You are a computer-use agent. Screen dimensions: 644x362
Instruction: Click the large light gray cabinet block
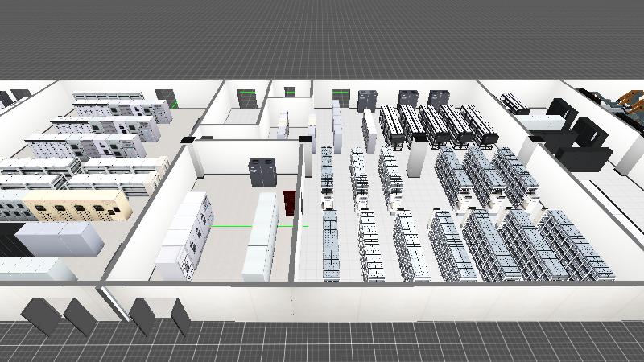60,238
